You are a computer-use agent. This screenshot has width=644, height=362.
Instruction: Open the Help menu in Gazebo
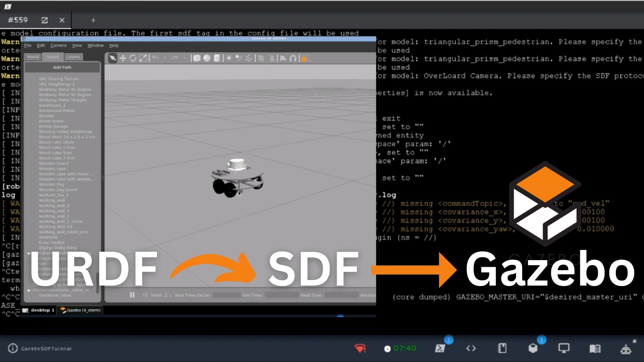pos(114,45)
